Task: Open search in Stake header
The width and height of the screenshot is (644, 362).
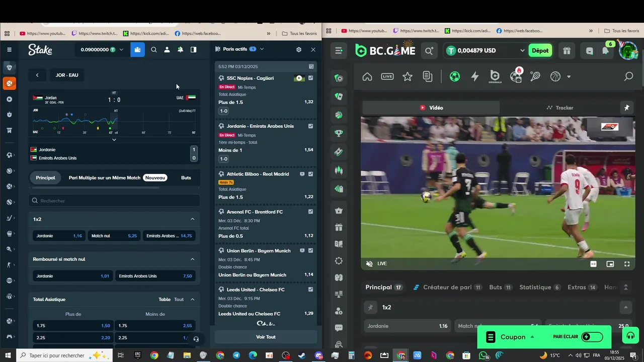Action: click(154, 50)
